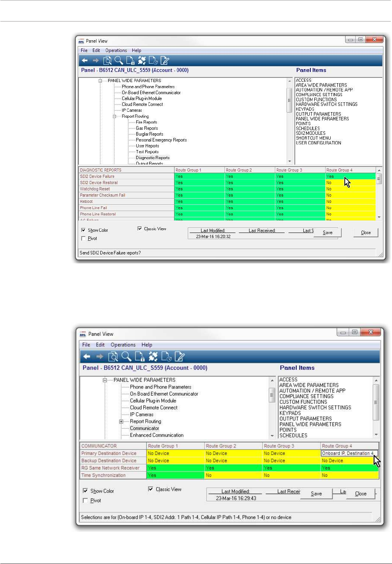Viewport: 392px width, 564px height.
Task: Select Gas Reports tree item
Action: [147, 128]
